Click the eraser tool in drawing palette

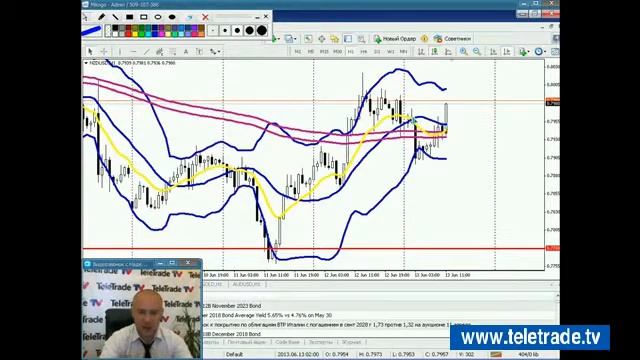click(x=189, y=18)
